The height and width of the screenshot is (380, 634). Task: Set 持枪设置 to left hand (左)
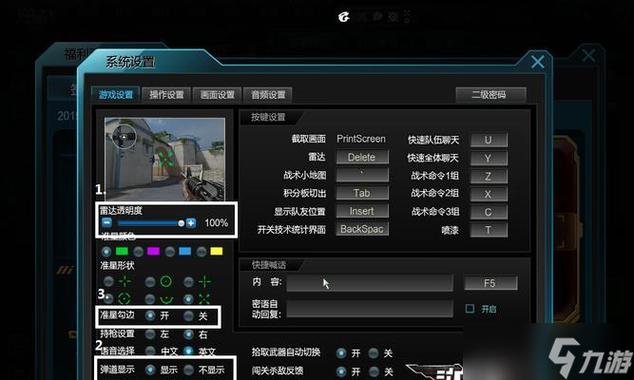click(x=150, y=334)
